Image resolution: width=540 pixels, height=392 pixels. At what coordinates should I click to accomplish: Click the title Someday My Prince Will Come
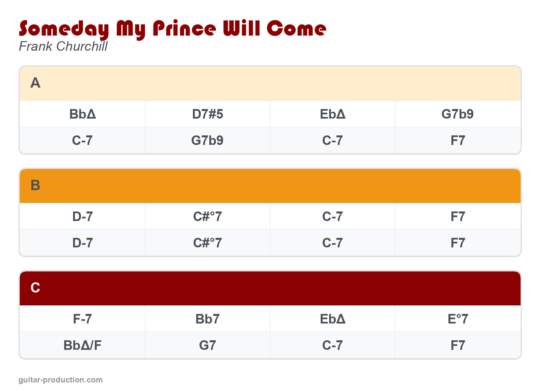click(x=173, y=29)
